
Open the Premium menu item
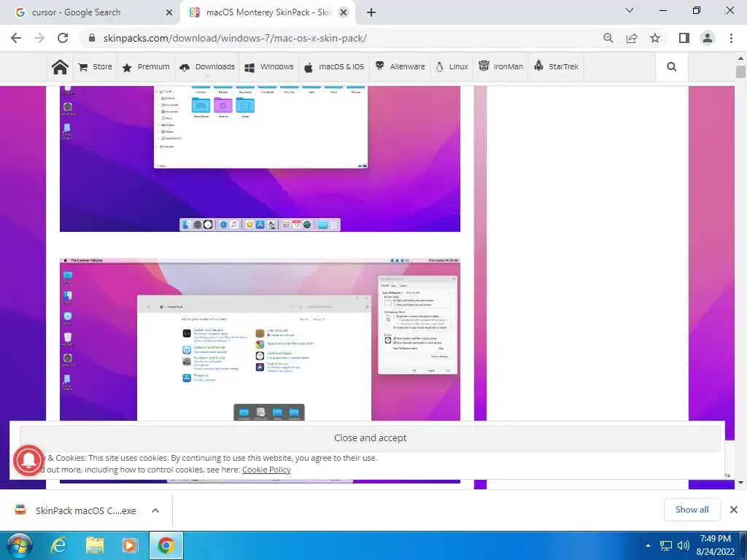click(x=146, y=66)
